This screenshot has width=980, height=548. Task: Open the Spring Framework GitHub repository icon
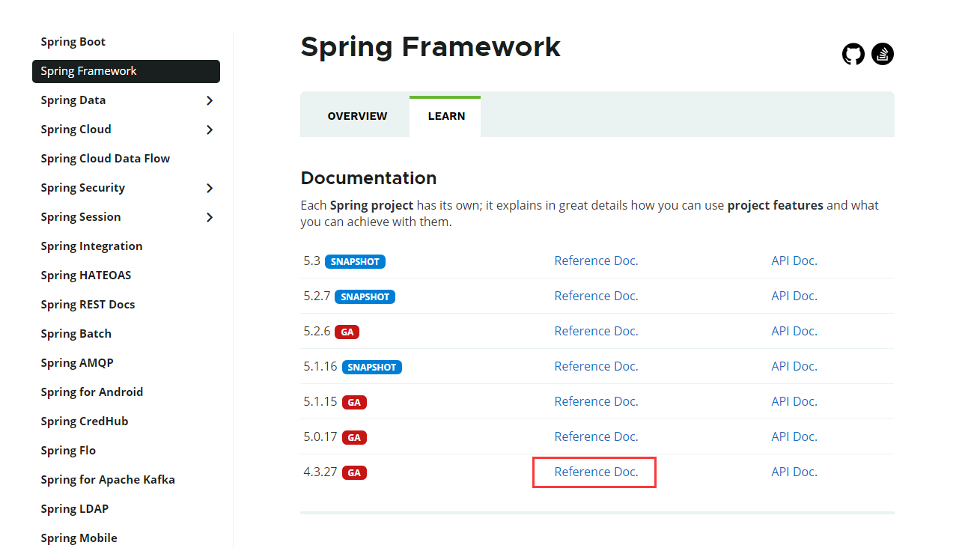point(853,54)
